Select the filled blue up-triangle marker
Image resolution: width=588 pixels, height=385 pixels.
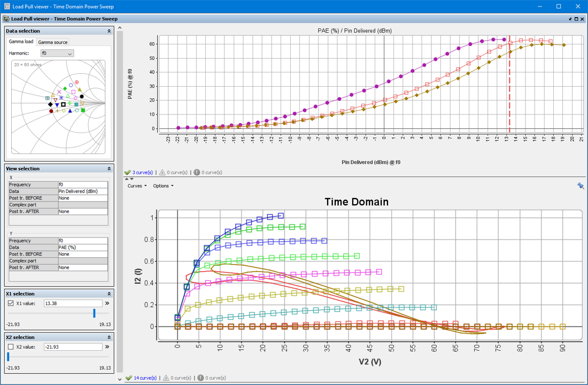(x=70, y=111)
